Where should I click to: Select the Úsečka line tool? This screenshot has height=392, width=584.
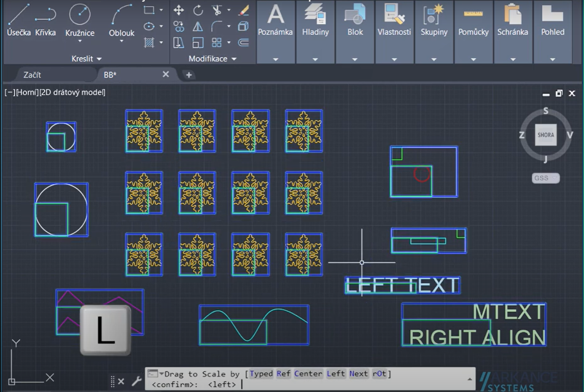[19, 19]
